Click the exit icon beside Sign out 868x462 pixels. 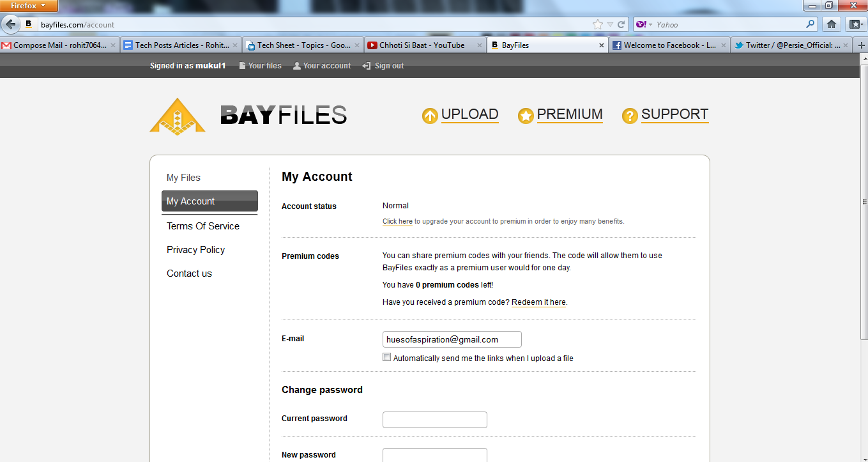point(367,66)
